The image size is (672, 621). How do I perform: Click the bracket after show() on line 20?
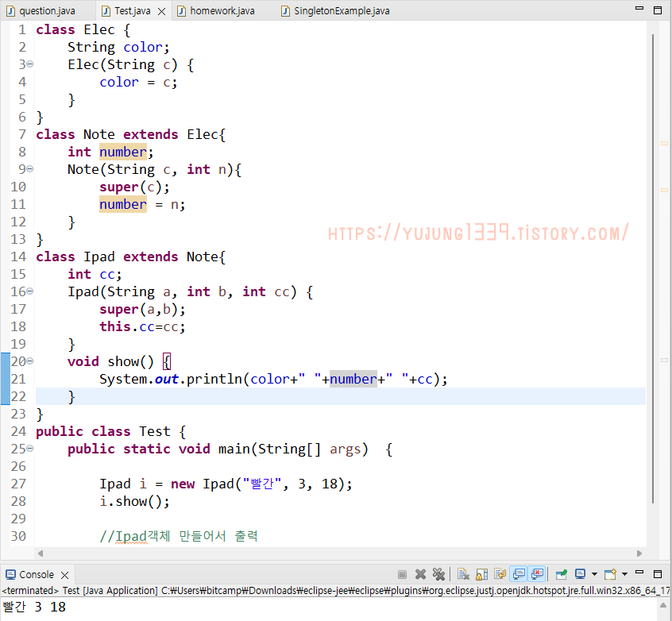tap(167, 361)
